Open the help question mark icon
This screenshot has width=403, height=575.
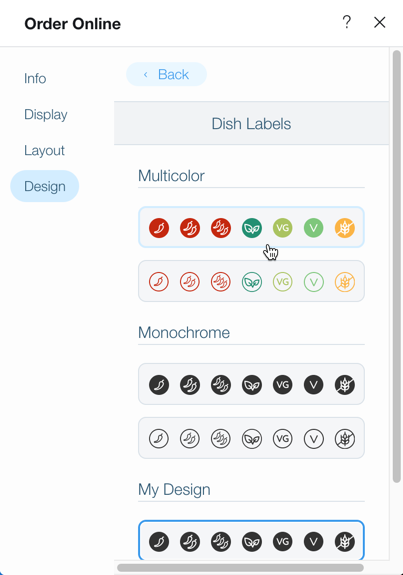(347, 22)
